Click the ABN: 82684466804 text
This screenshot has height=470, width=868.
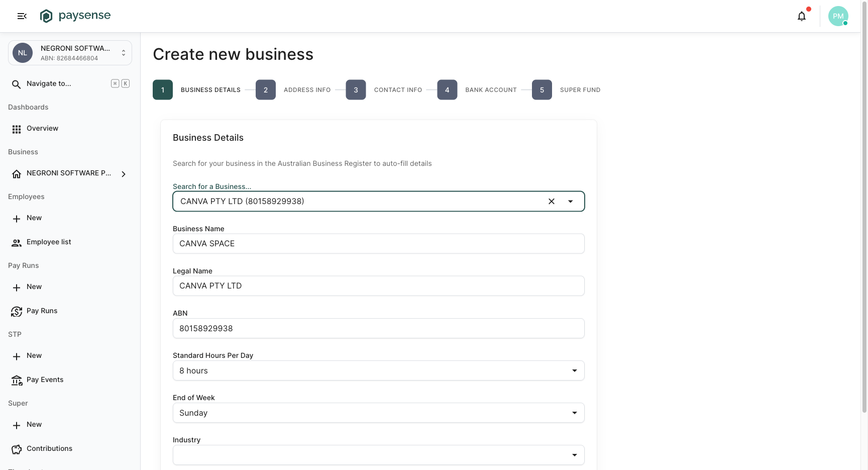[x=69, y=58]
